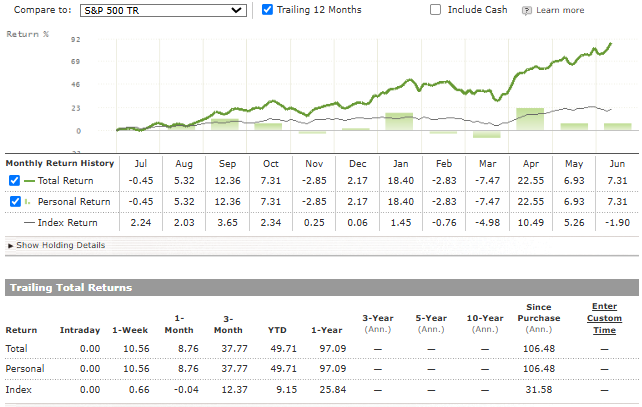Select the Jan Personal Return value 18.40
This screenshot has height=407, width=642.
tap(400, 201)
